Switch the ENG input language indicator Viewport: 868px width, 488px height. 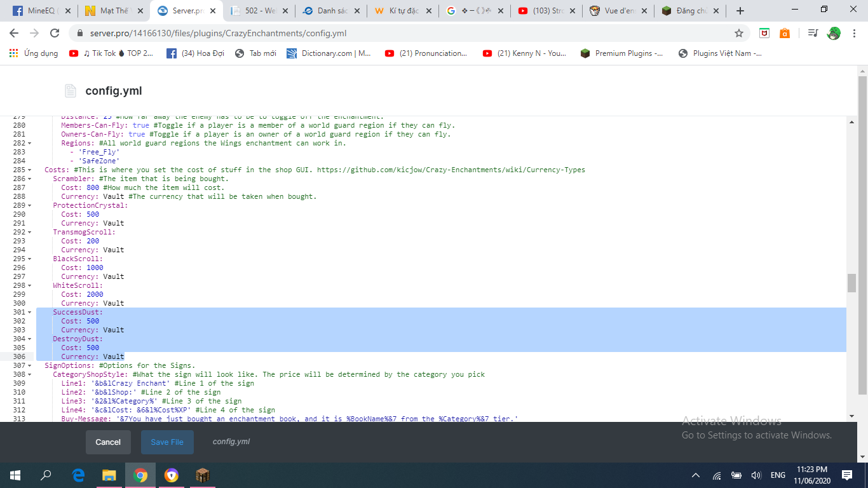pos(778,475)
